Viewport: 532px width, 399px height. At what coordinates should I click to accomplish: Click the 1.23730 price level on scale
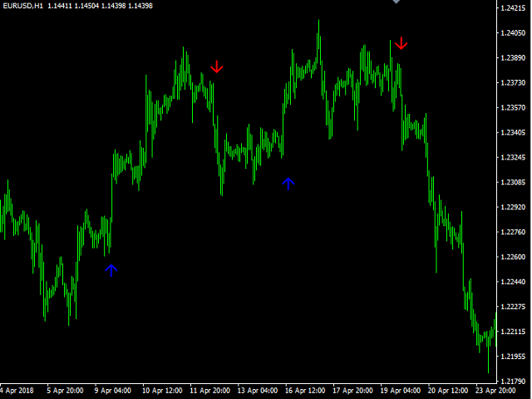(513, 83)
